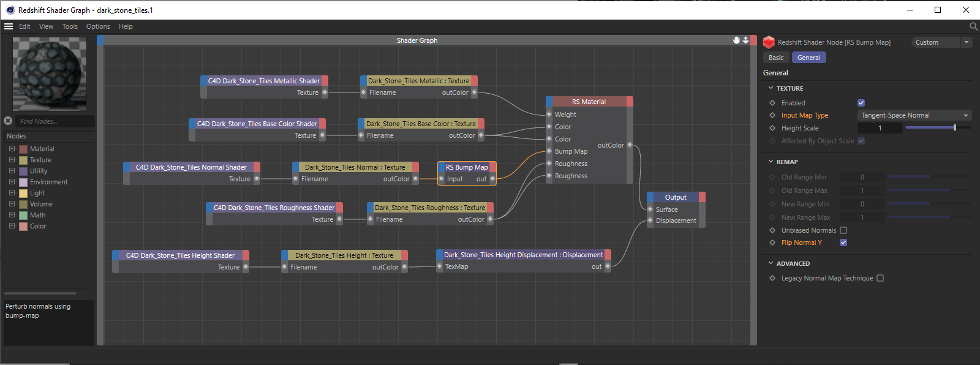Uncheck the Flip Normal Y checkbox

pyautogui.click(x=843, y=243)
